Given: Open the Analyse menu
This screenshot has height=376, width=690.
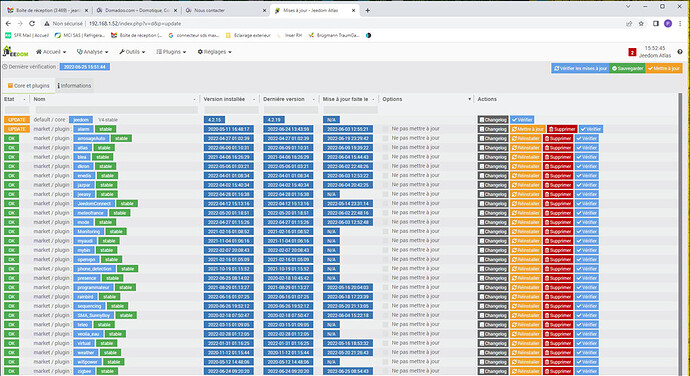Looking at the screenshot, I should [92, 52].
